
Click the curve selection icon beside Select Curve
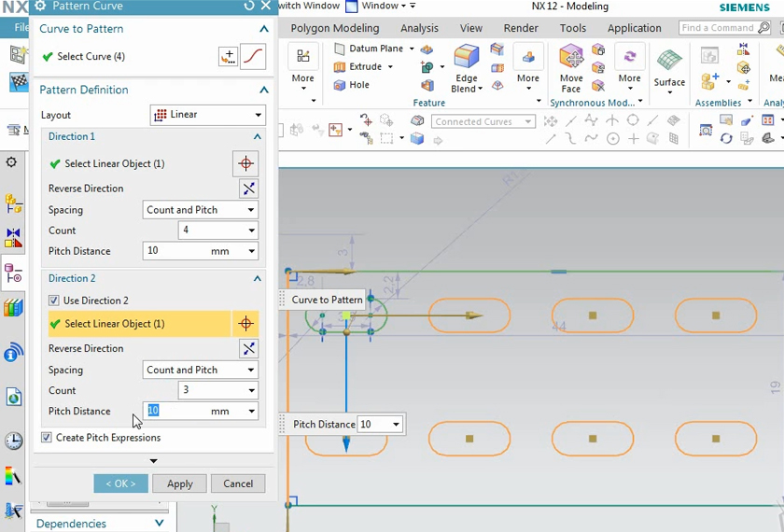coord(253,57)
